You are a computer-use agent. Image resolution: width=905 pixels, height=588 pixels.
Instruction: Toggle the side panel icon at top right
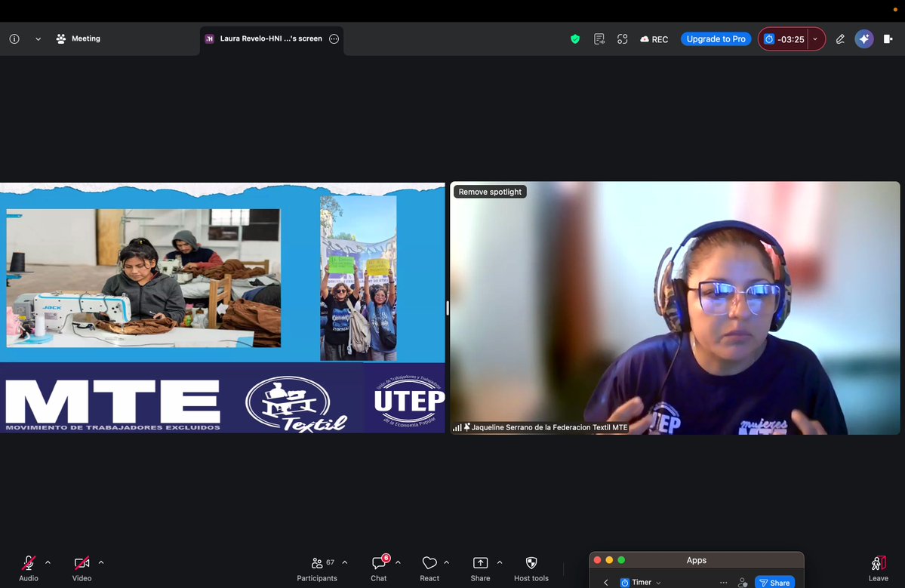pos(888,38)
